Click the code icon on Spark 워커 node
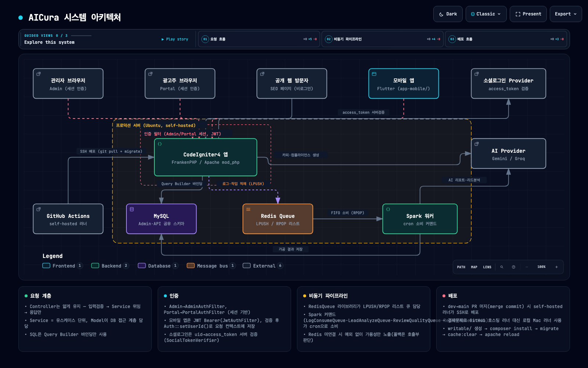 coord(388,209)
